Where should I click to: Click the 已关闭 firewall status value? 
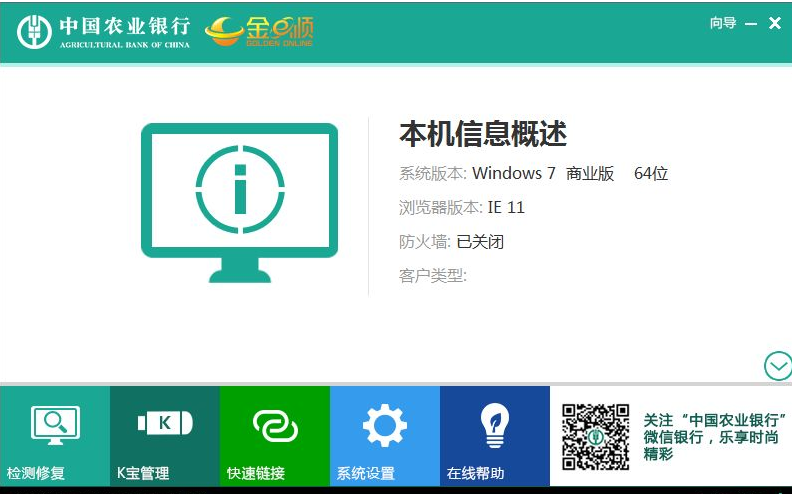click(x=480, y=242)
